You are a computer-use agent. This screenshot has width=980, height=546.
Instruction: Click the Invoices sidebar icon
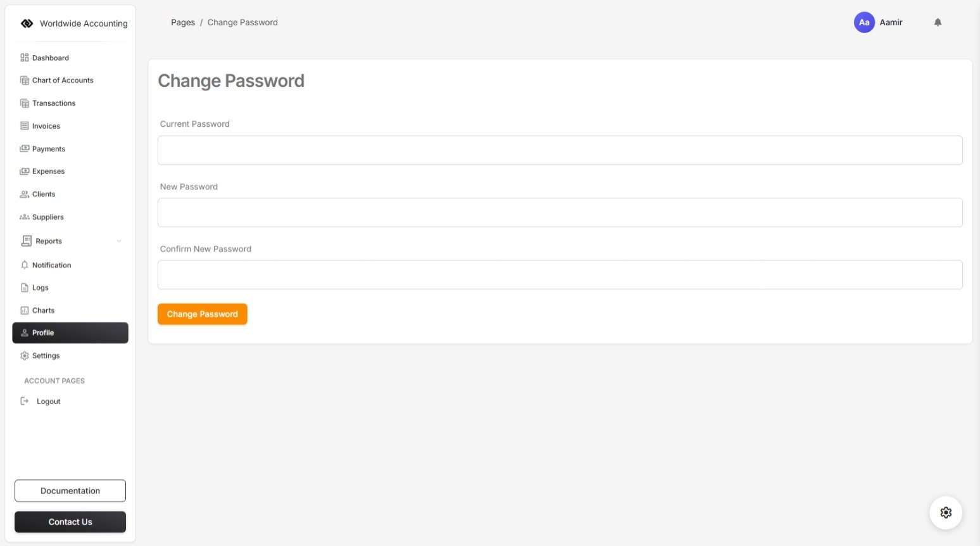[25, 126]
